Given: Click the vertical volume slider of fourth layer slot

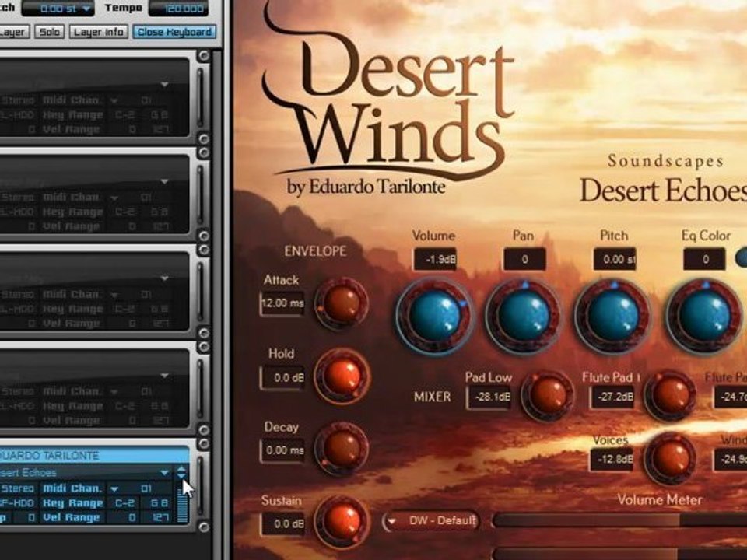Looking at the screenshot, I should tap(200, 388).
